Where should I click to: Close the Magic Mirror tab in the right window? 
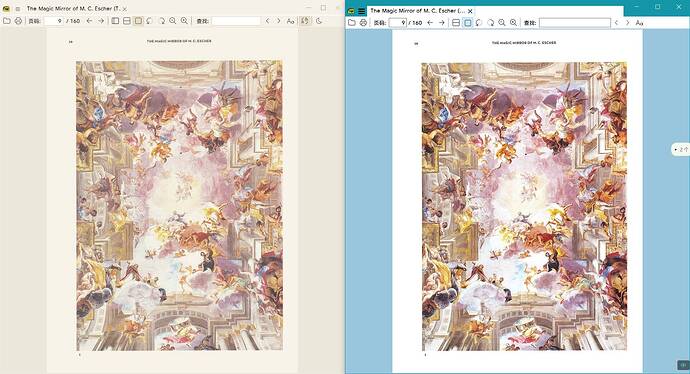pos(470,11)
